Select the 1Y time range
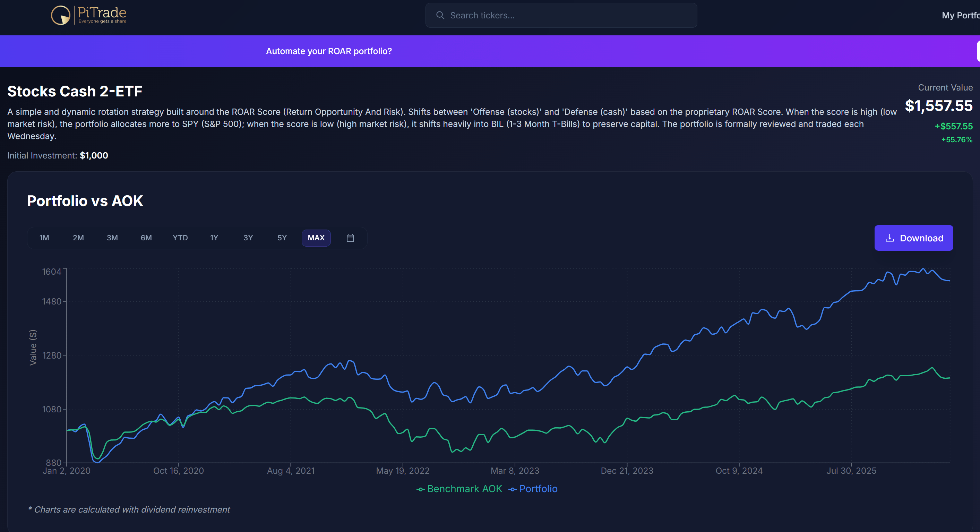The height and width of the screenshot is (532, 980). coord(214,238)
